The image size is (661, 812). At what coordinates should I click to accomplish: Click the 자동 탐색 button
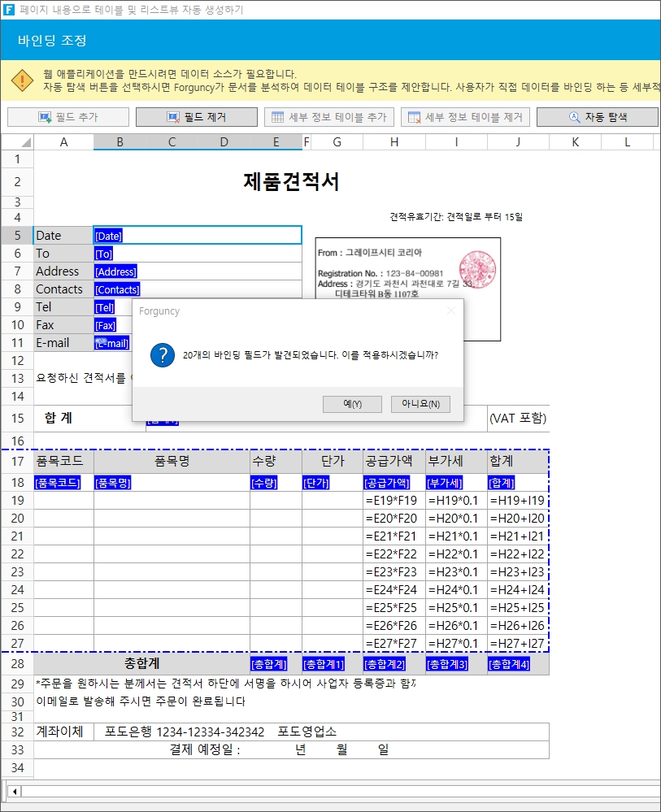tap(598, 117)
